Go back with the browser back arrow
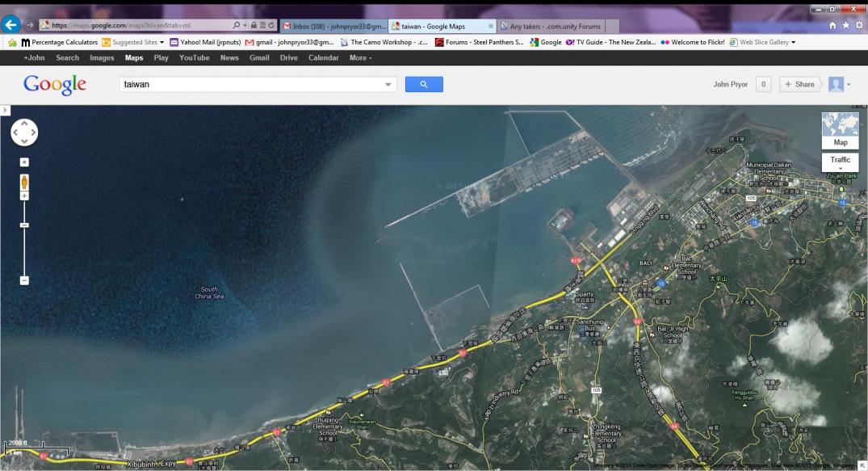Image resolution: width=868 pixels, height=471 pixels. pyautogui.click(x=11, y=25)
